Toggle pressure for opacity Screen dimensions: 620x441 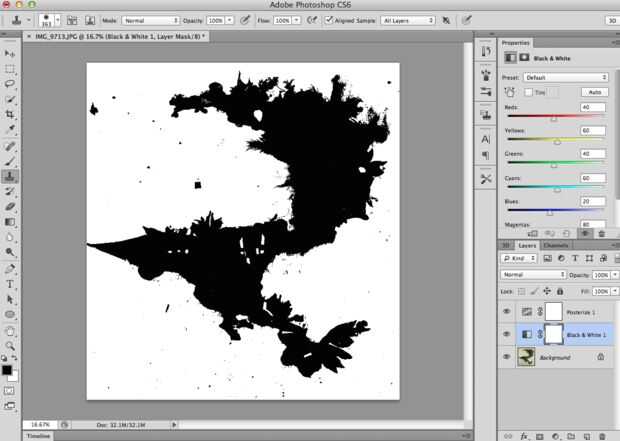(245, 20)
